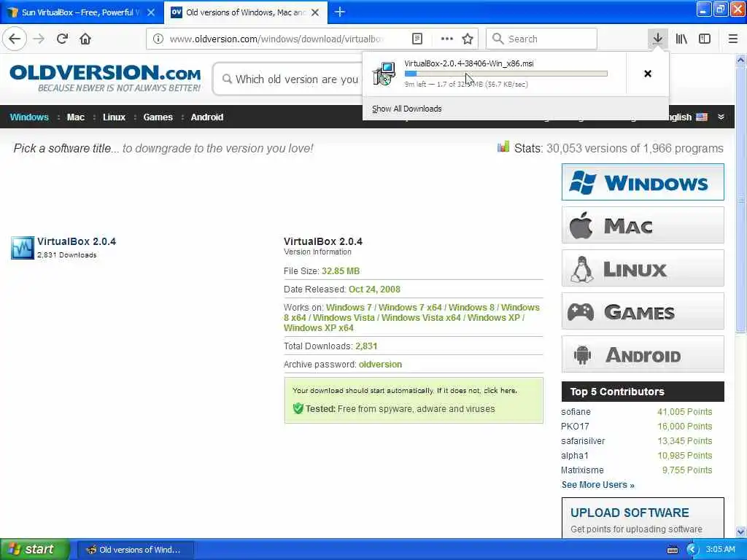Open contributor Matrixisme's profile
The image size is (747, 560).
[x=582, y=470]
